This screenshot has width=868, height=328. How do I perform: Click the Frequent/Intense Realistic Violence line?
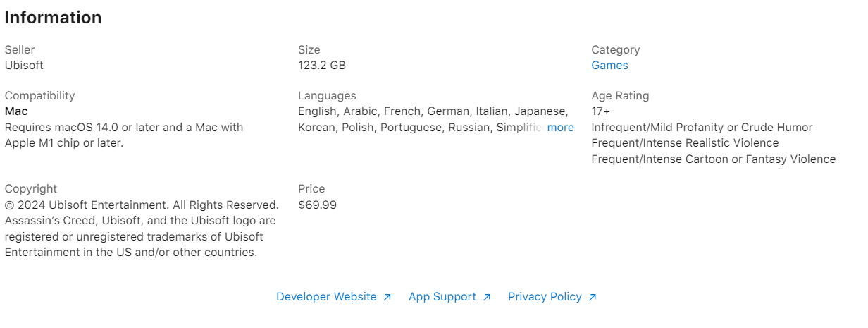coord(685,143)
